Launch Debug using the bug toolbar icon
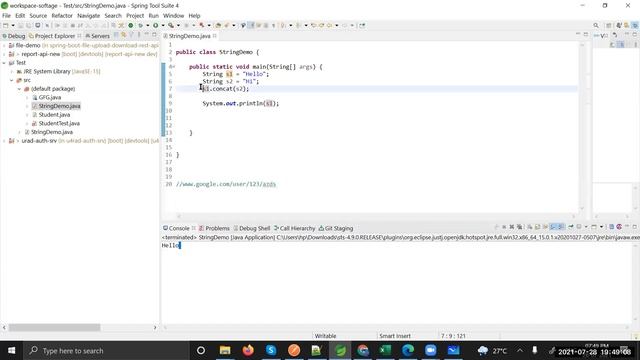The image size is (640, 360). tap(140, 25)
